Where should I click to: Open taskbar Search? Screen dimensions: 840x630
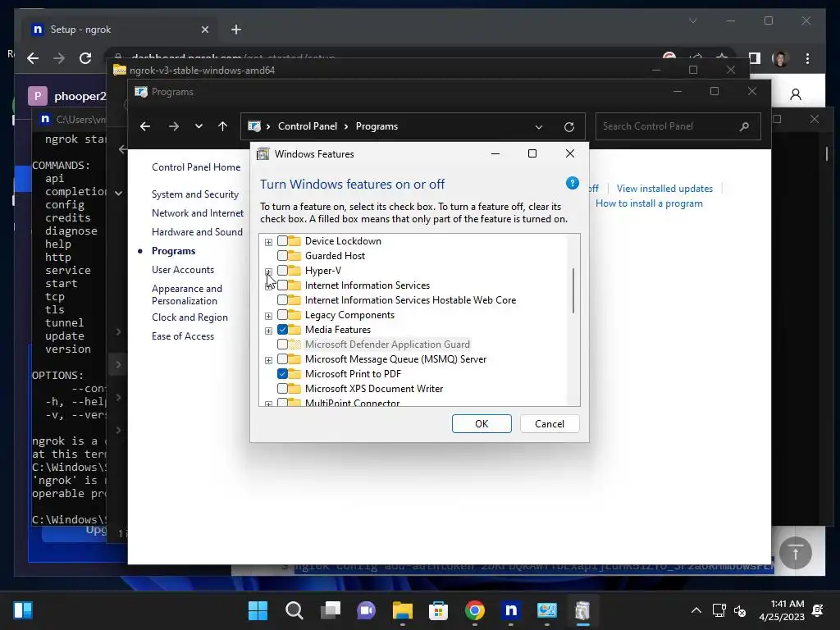pyautogui.click(x=294, y=610)
